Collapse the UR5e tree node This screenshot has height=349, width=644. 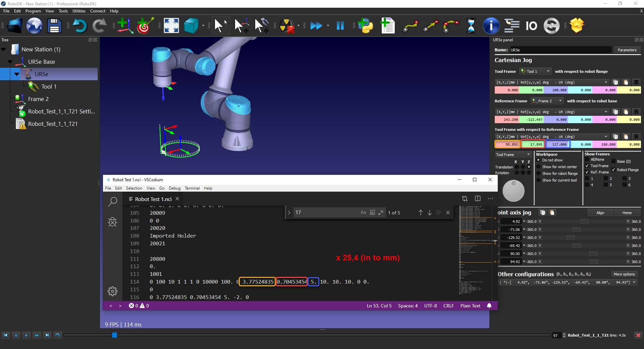click(x=17, y=74)
